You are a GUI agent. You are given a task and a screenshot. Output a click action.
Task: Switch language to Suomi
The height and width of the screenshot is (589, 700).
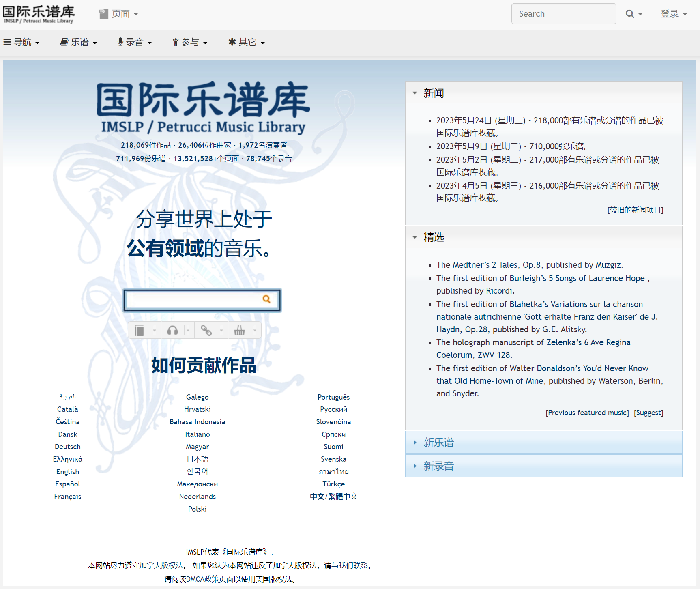point(334,447)
